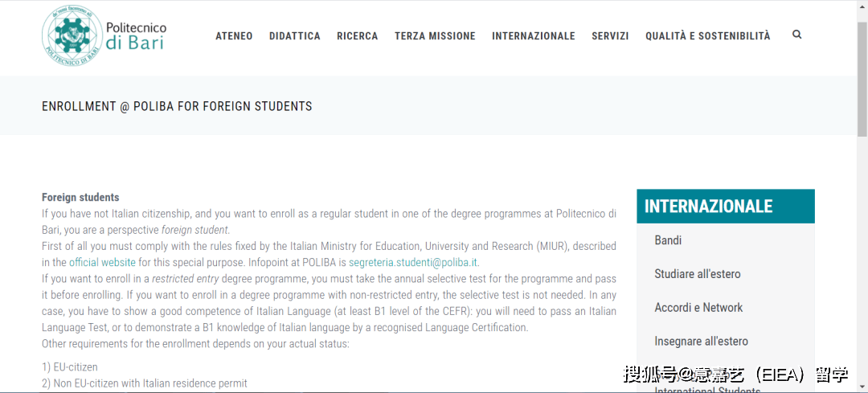The width and height of the screenshot is (868, 393).
Task: Click the Enrollment @ Poliba page heading
Action: [x=177, y=106]
